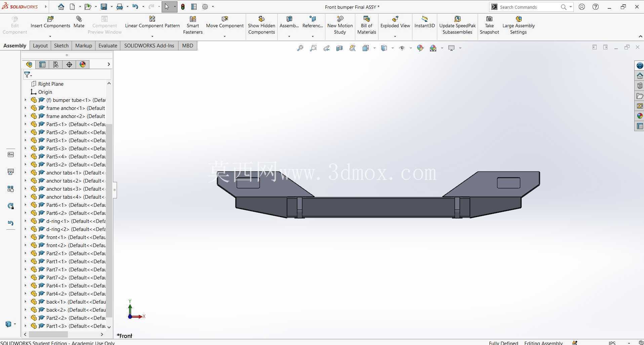Open Large Assembly Settings

518,25
